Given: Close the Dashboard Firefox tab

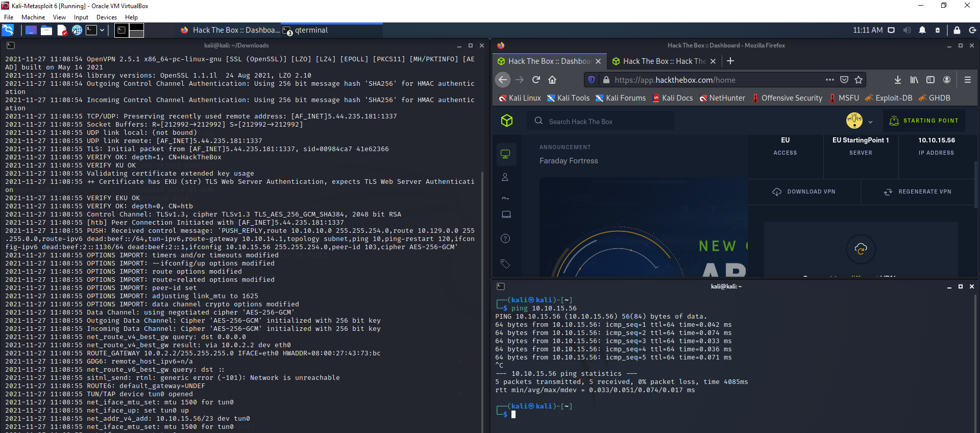Looking at the screenshot, I should click(598, 61).
